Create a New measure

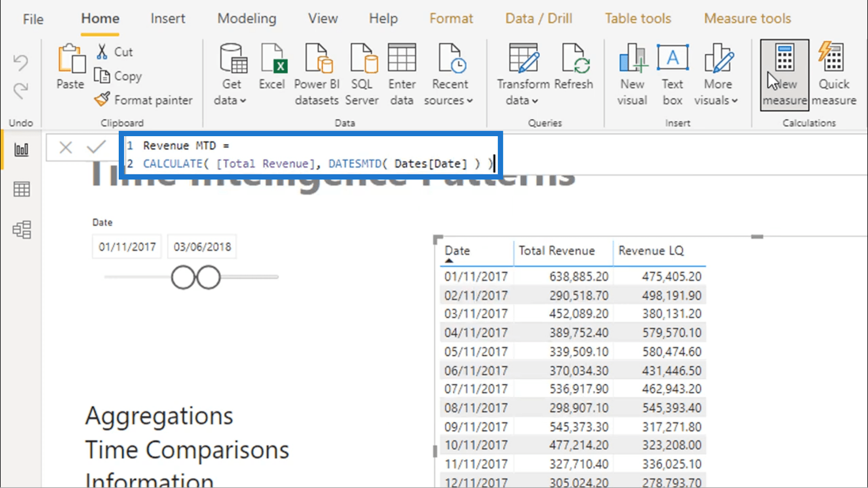pyautogui.click(x=784, y=75)
